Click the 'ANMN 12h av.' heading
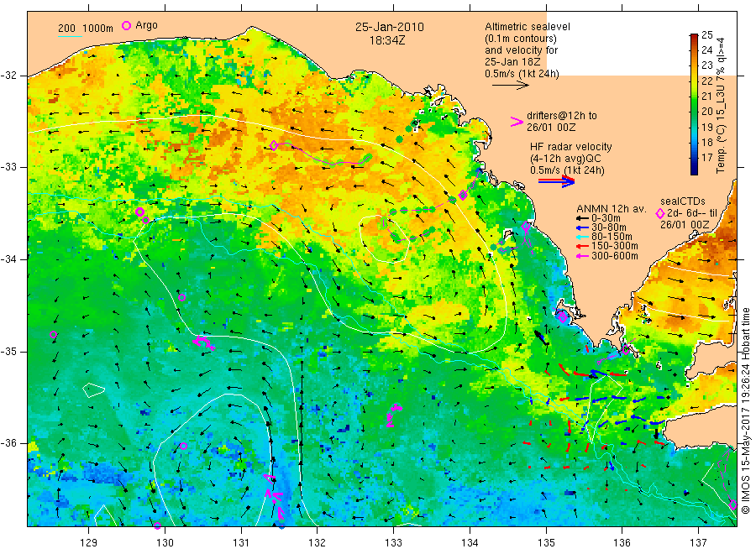 point(612,209)
